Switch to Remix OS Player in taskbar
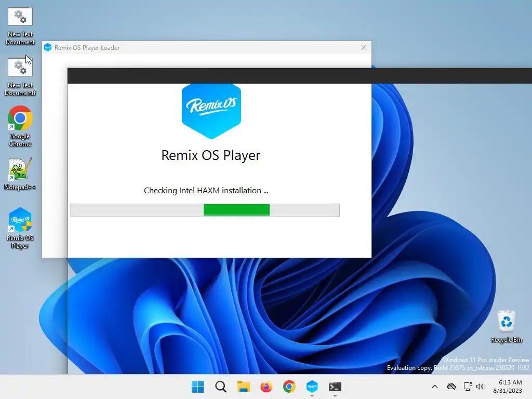The height and width of the screenshot is (399, 532). click(312, 387)
